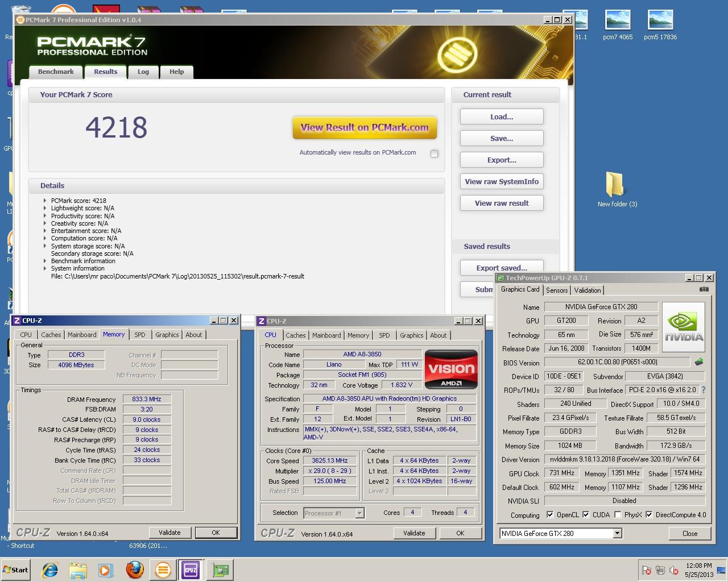
Task: Click the Load... button
Action: click(502, 117)
